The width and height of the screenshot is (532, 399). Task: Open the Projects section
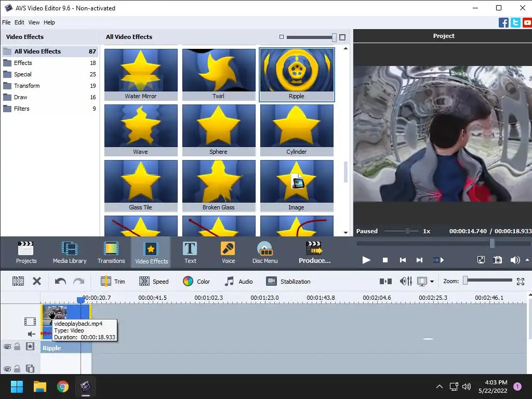(26, 252)
